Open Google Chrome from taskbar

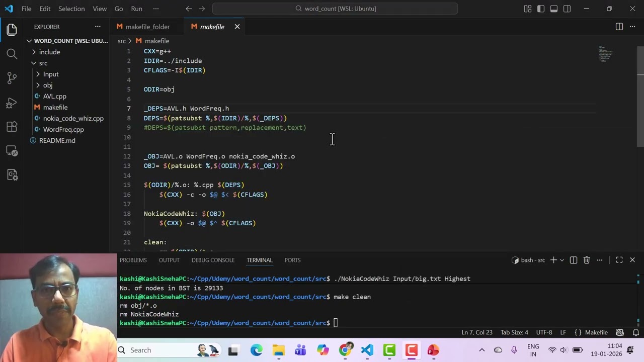pyautogui.click(x=345, y=350)
